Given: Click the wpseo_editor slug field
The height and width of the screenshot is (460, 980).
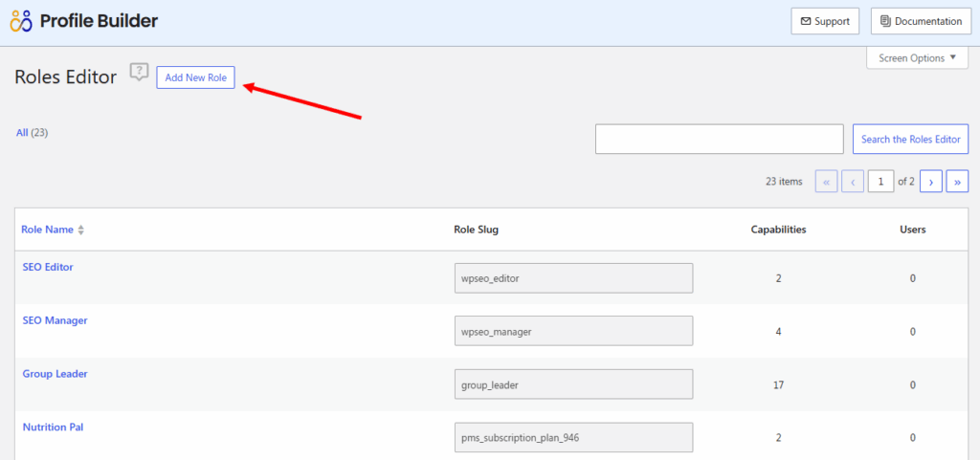Looking at the screenshot, I should tap(572, 278).
